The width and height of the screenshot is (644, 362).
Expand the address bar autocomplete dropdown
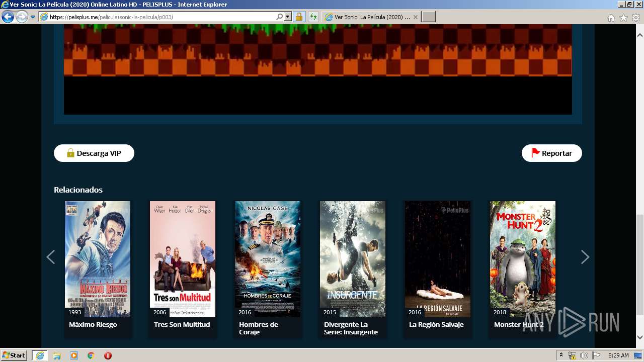click(x=288, y=17)
